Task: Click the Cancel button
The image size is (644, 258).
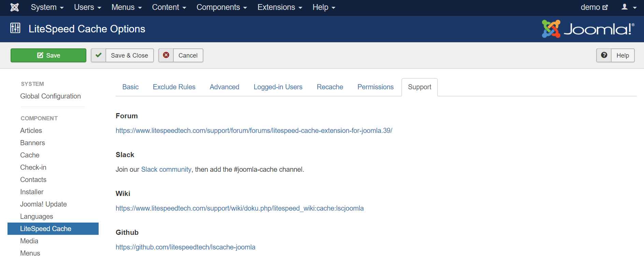Action: click(x=181, y=55)
